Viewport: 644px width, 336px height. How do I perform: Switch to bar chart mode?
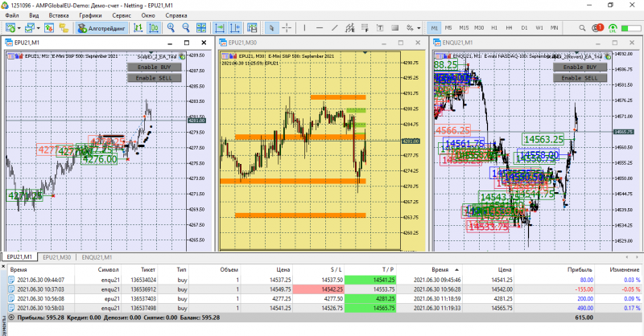point(138,28)
